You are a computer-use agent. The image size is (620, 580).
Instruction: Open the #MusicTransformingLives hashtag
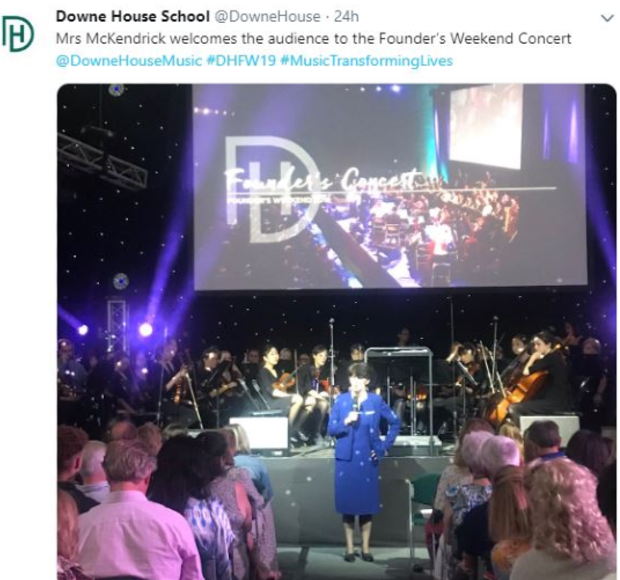(366, 61)
